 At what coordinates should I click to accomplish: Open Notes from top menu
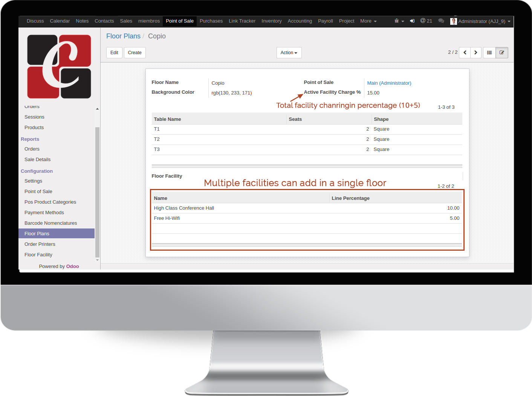tap(82, 21)
